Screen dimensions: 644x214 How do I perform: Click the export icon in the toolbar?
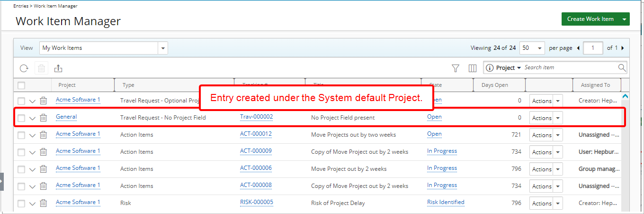pyautogui.click(x=58, y=68)
